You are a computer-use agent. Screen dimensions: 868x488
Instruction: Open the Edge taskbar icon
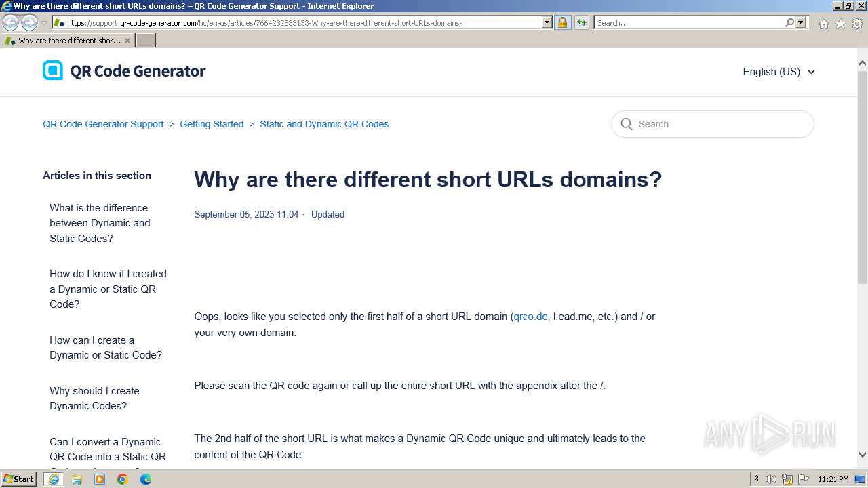pyautogui.click(x=146, y=479)
